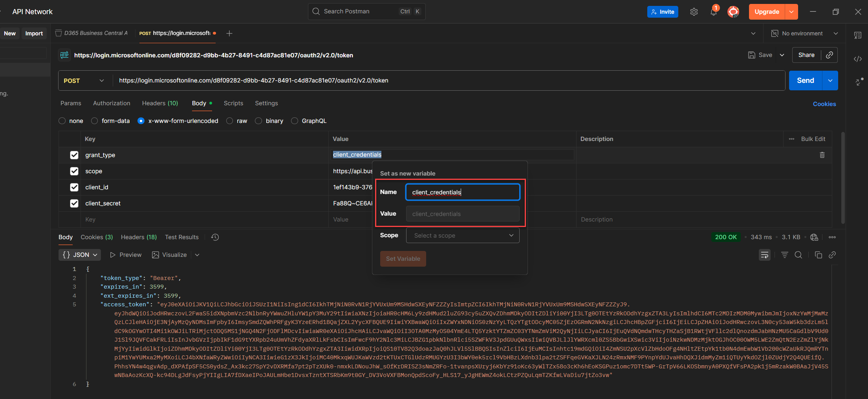The height and width of the screenshot is (399, 868).
Task: Open Visualize options chevron
Action: 197,255
